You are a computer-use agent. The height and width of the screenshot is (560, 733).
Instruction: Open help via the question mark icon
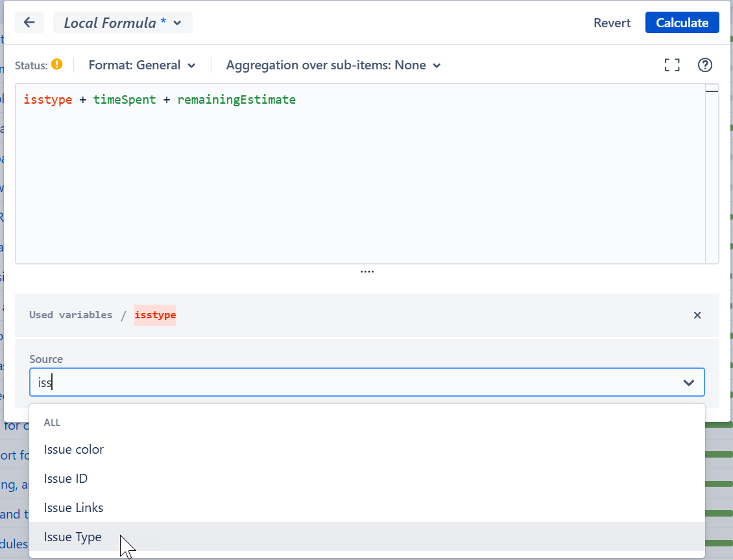pyautogui.click(x=704, y=65)
